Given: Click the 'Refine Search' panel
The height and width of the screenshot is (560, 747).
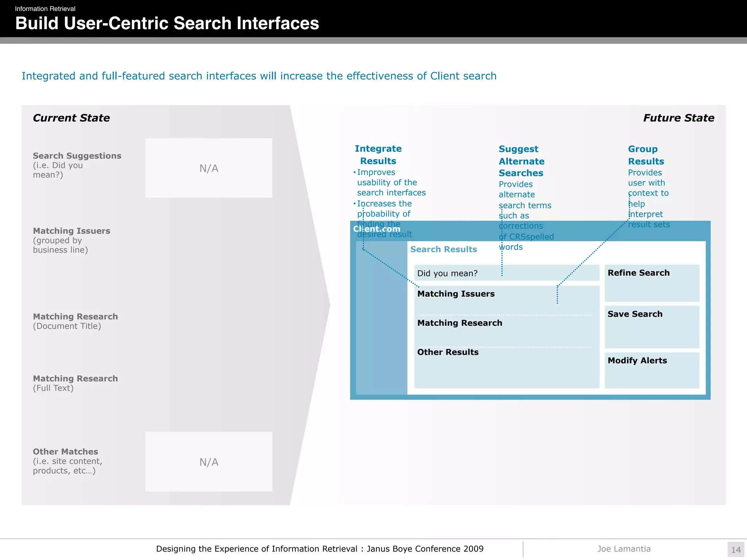Looking at the screenshot, I should coord(652,283).
